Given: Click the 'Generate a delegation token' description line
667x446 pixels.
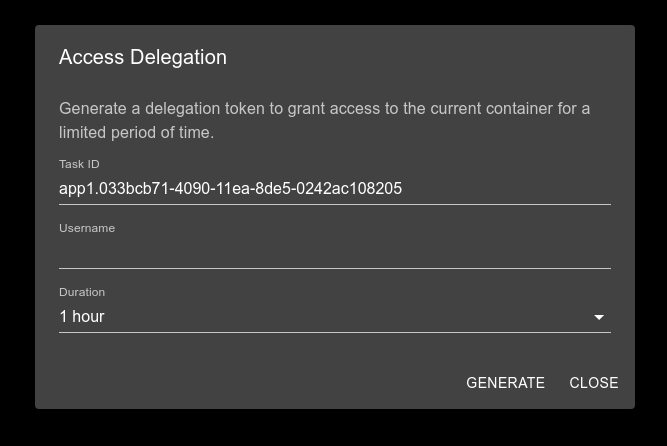Looking at the screenshot, I should pos(325,109).
